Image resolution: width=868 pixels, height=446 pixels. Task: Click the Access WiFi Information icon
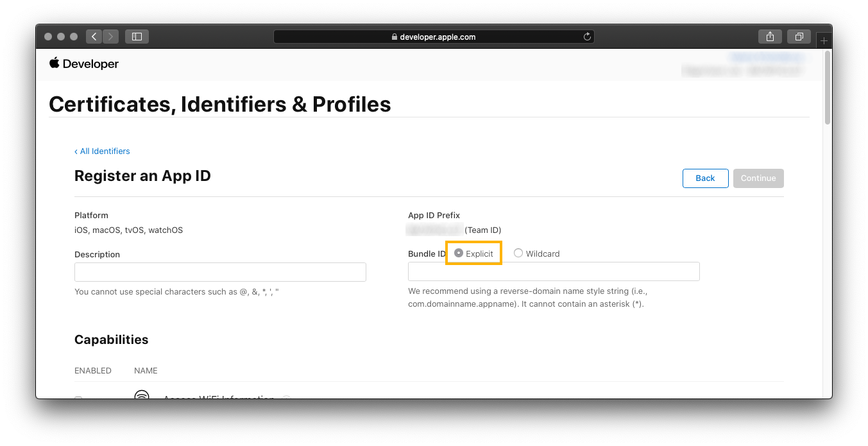[142, 395]
